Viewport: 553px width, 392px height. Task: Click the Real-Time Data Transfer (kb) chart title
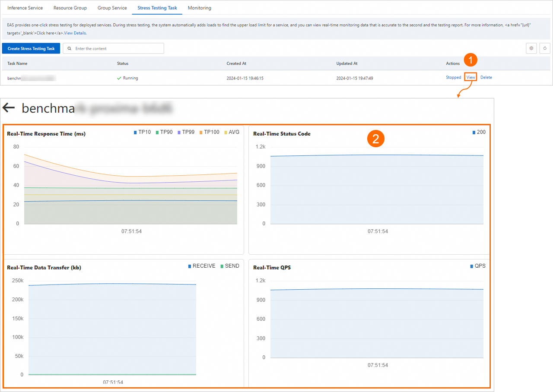[x=44, y=268]
